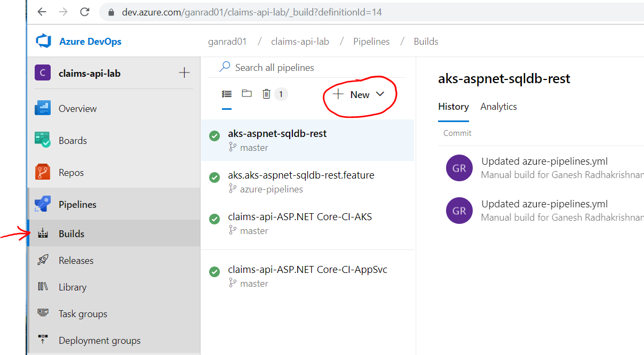Open Pipelines section in sidebar
The height and width of the screenshot is (355, 644).
(114, 204)
